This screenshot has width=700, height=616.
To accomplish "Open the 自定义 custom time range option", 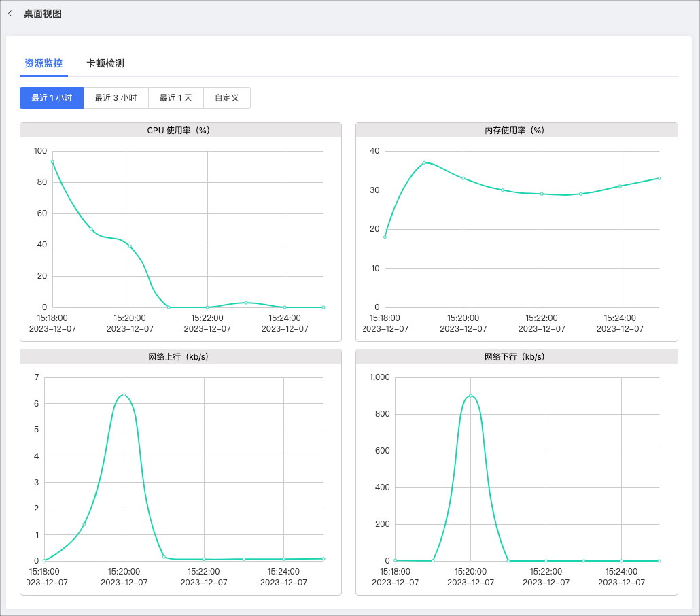I will coord(227,98).
